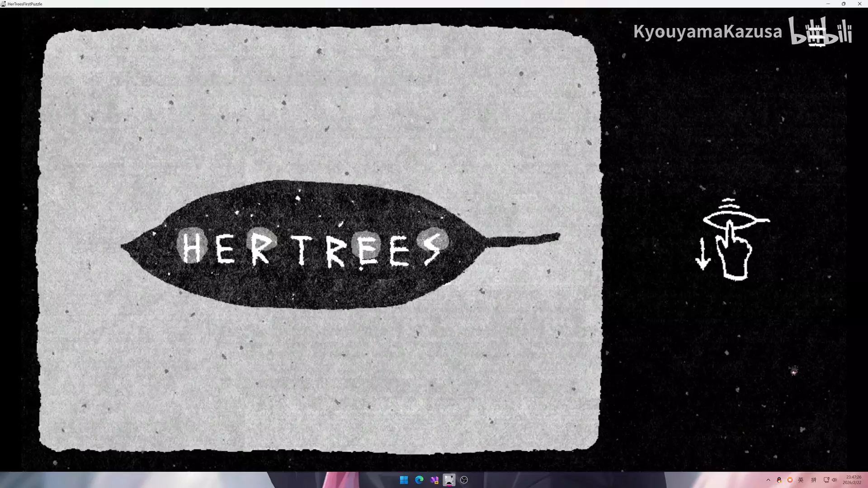Click the small character sprite at lower right
The width and height of the screenshot is (868, 488).
(x=794, y=371)
